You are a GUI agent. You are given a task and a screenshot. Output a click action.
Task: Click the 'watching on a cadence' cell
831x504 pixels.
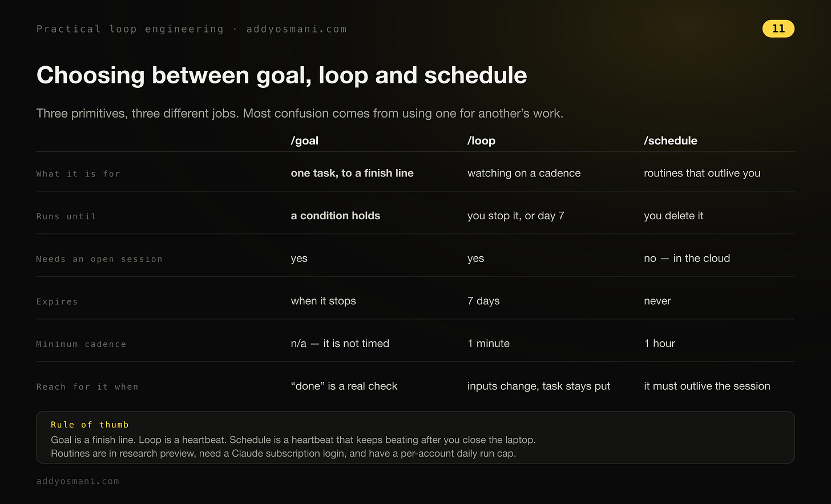(524, 173)
